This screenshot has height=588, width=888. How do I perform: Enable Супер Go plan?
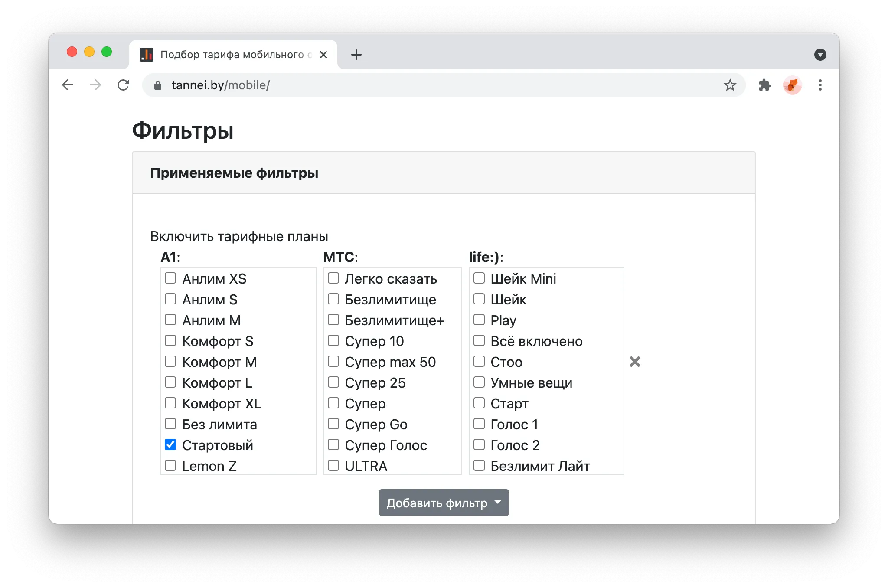tap(333, 424)
